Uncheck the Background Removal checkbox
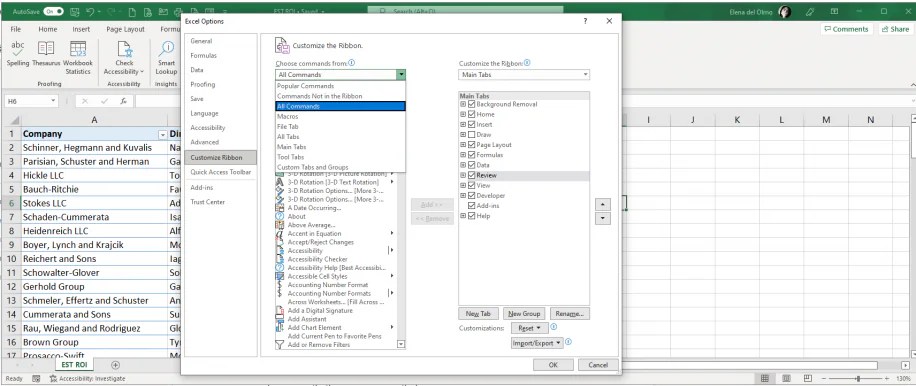The image size is (916, 386). click(x=471, y=104)
